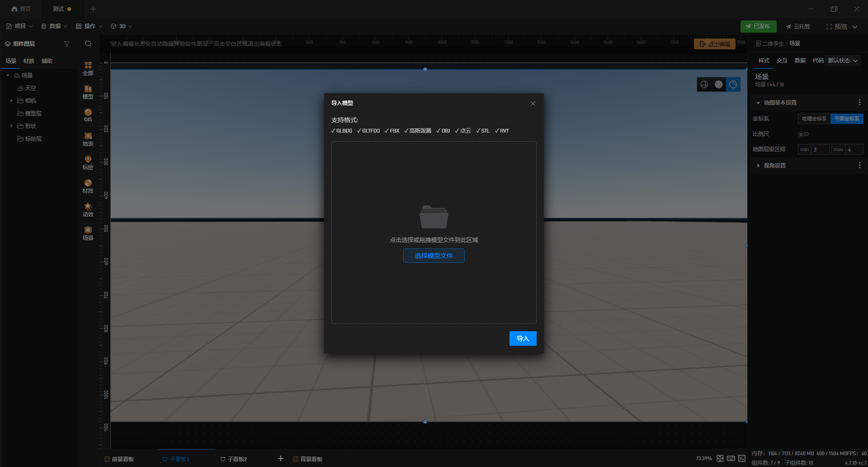The image size is (868, 467).
Task: Select 地理坐标系 coordinate option
Action: 814,119
